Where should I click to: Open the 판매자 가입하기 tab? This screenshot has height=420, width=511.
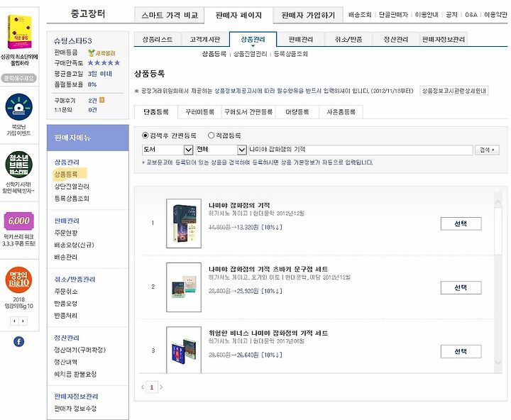[x=308, y=16]
